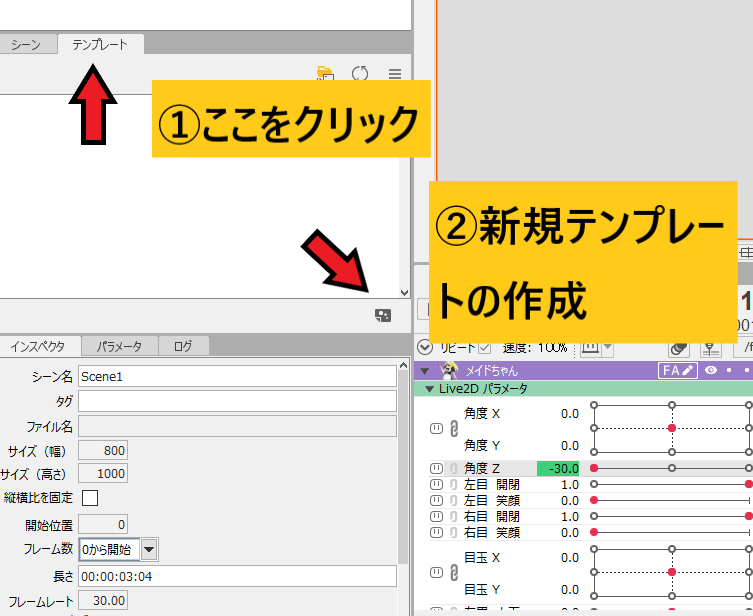
Task: Click the サイズ（高さ）field showing 1000
Action: point(103,473)
